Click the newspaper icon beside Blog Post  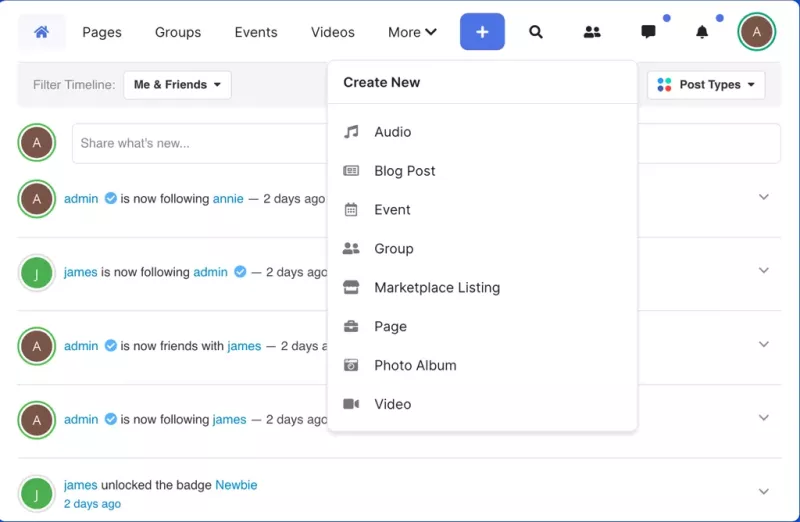[x=351, y=170]
